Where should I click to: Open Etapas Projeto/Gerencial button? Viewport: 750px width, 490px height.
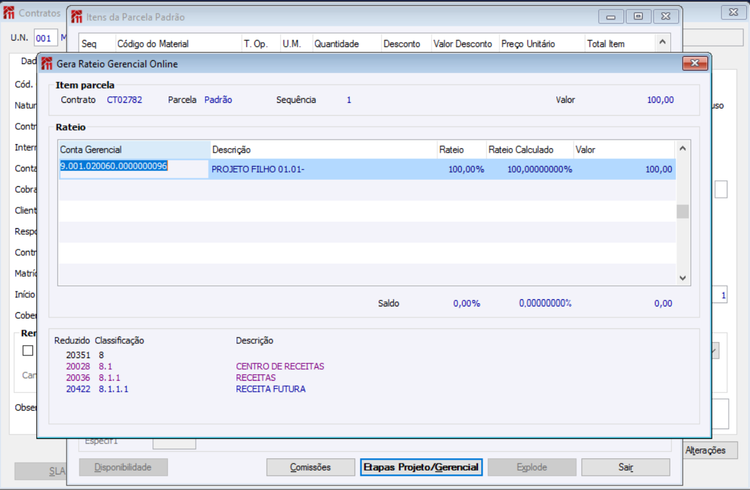[421, 467]
